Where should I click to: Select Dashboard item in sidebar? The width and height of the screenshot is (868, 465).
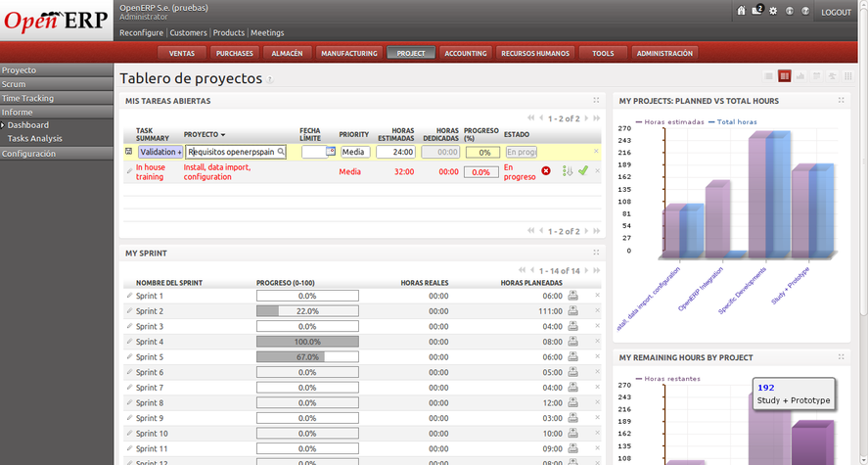click(x=28, y=125)
